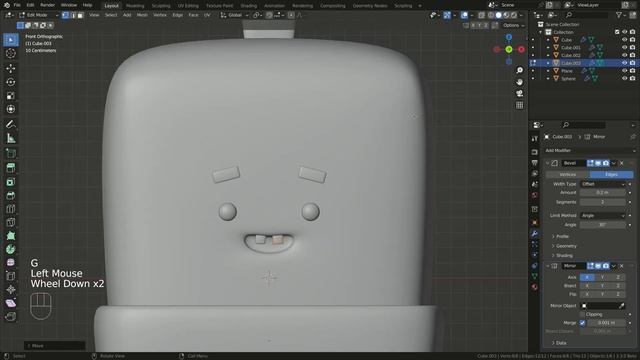Click the Mirror Object field
The image size is (640, 360).
point(603,305)
